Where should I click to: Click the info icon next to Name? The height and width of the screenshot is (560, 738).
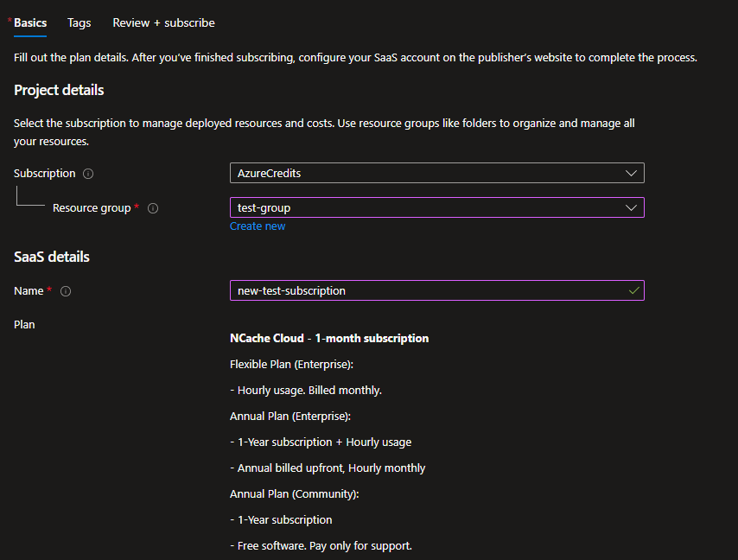66,291
